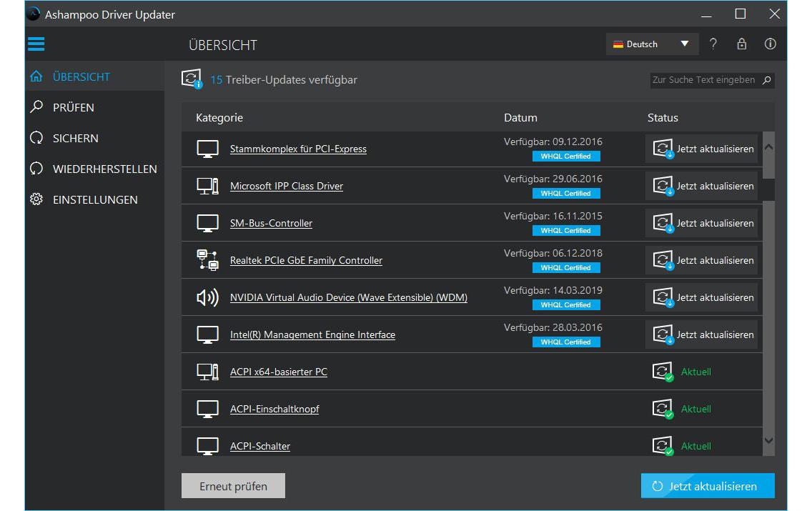
Task: Open the SICHERN section
Action: [x=76, y=138]
